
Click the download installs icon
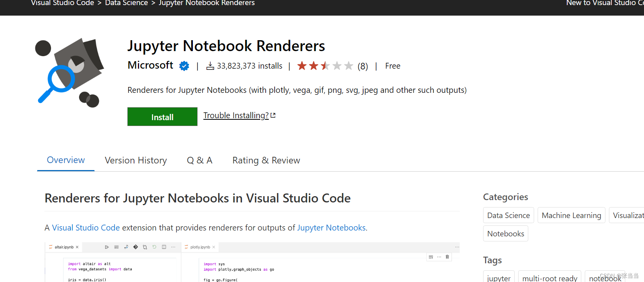(210, 66)
